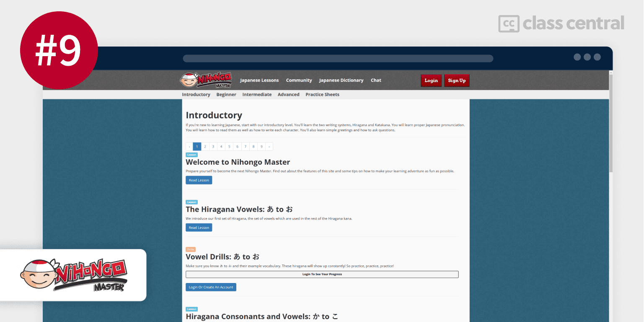Open the Chat page
The width and height of the screenshot is (644, 322).
376,80
